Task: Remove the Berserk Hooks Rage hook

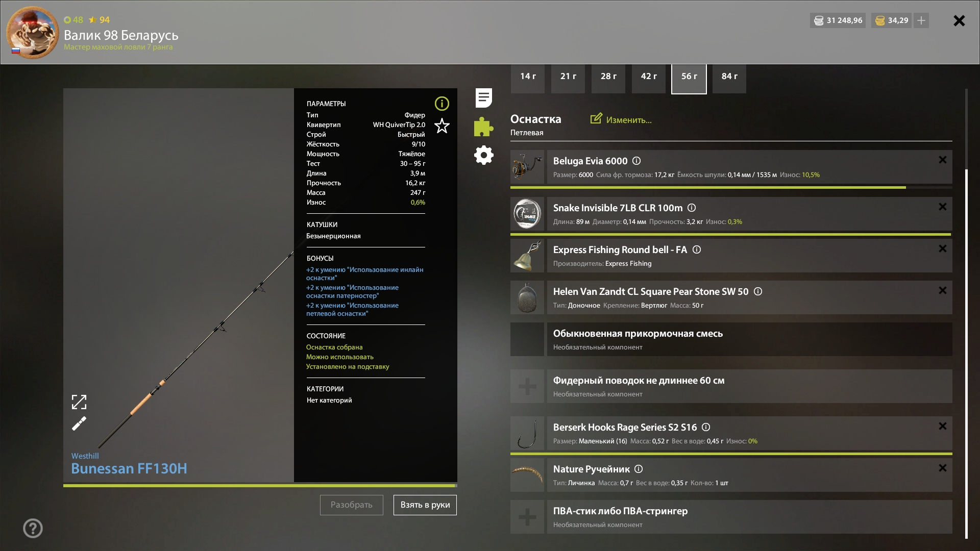Action: tap(942, 427)
